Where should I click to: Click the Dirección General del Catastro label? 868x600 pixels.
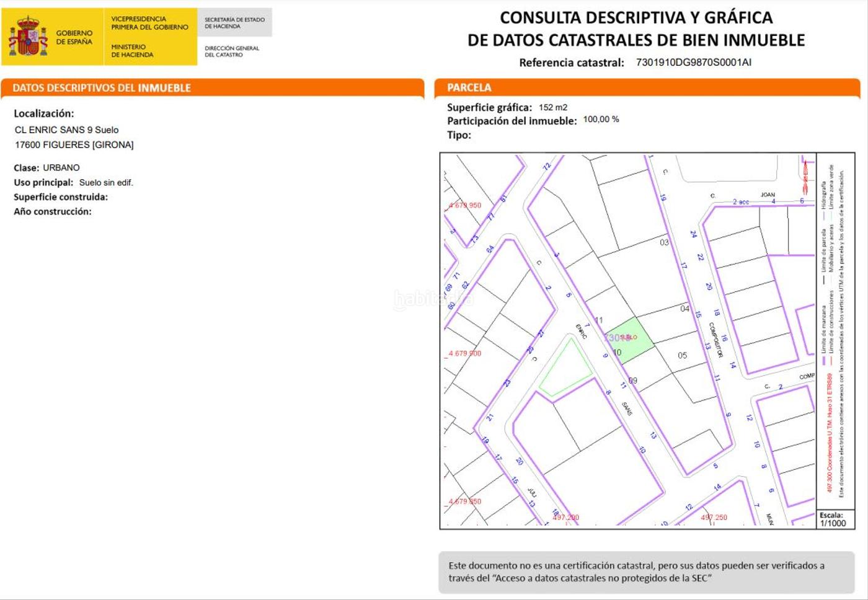point(232,51)
